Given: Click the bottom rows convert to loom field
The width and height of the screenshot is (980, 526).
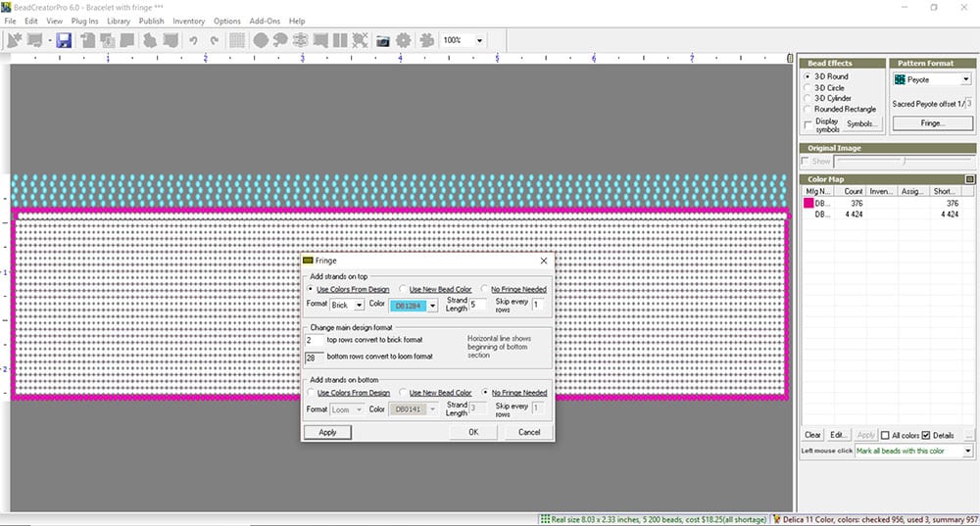Looking at the screenshot, I should click(314, 358).
